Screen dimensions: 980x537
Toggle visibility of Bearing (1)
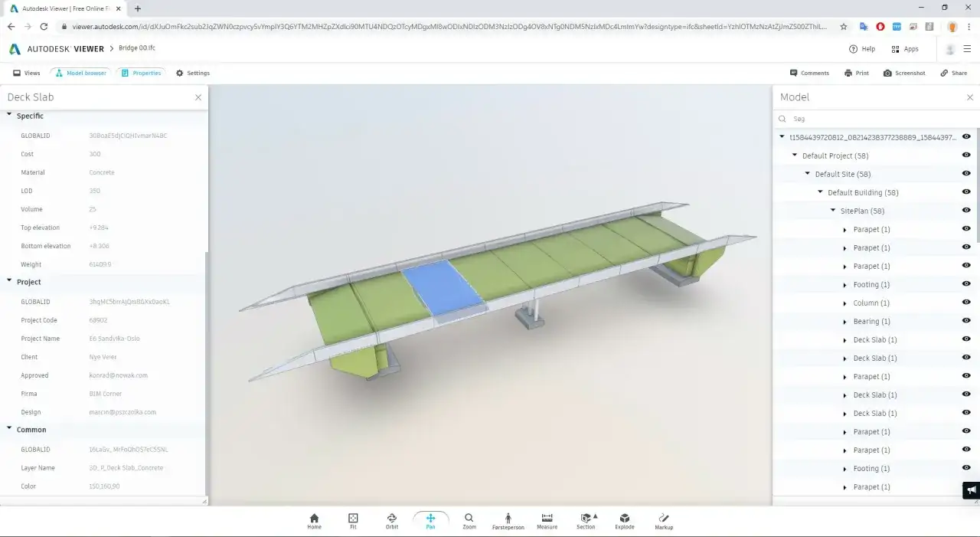tap(966, 321)
